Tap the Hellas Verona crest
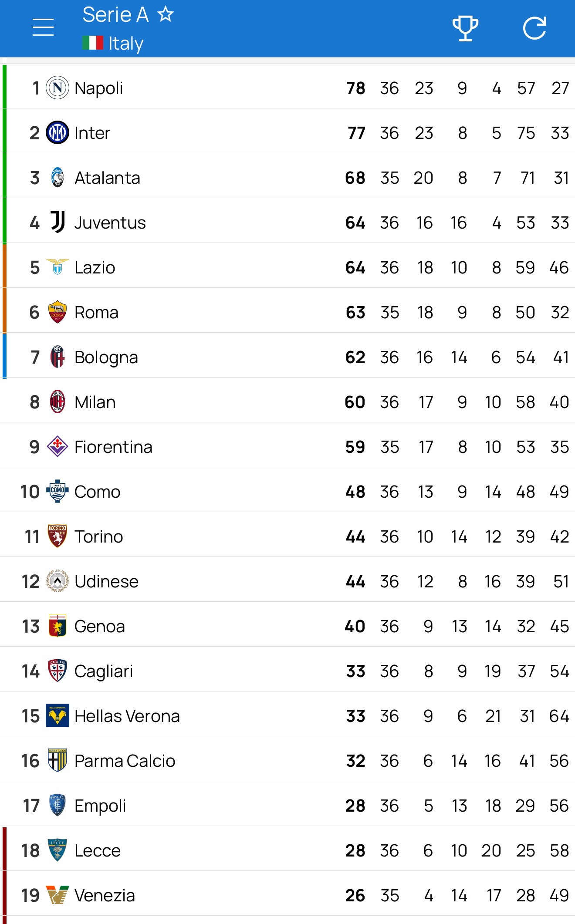 pos(57,716)
